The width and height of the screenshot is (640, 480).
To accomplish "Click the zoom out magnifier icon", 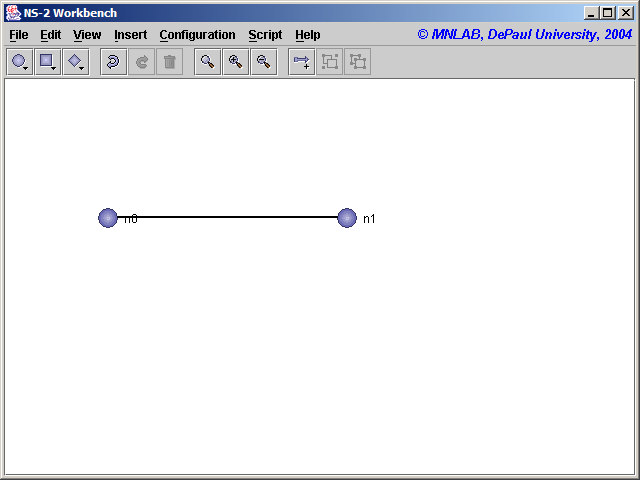I will click(x=264, y=62).
